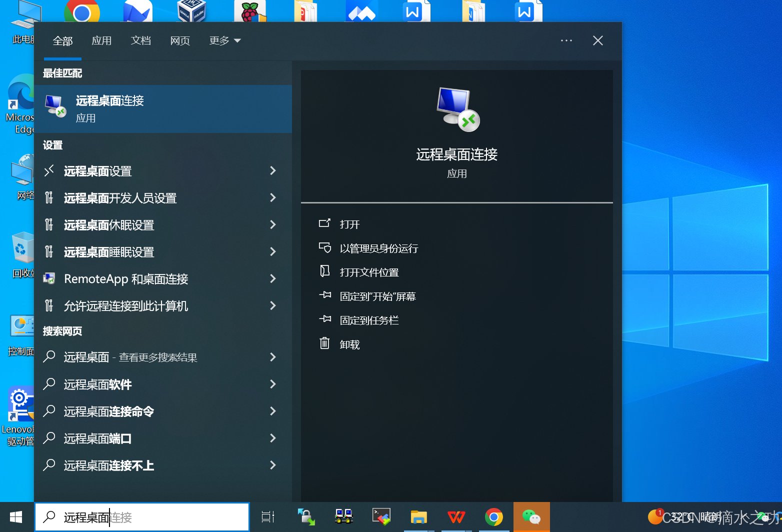782x532 pixels.
Task: Select the 网页 search tab
Action: click(x=180, y=40)
